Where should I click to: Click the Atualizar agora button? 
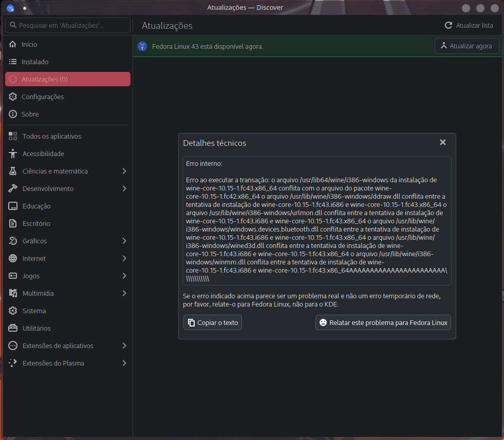(x=466, y=46)
